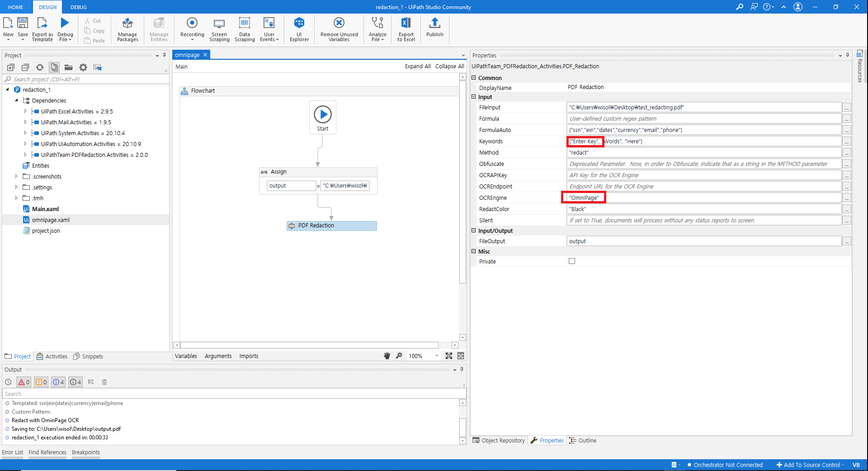The image size is (868, 471).
Task: Click the New project icon
Action: click(x=8, y=28)
